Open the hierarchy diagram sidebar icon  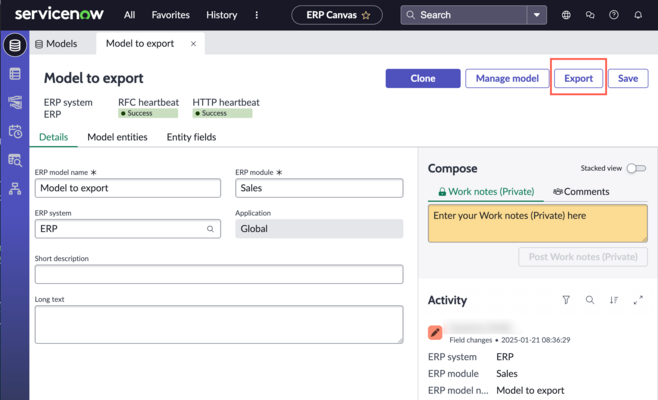tap(15, 189)
